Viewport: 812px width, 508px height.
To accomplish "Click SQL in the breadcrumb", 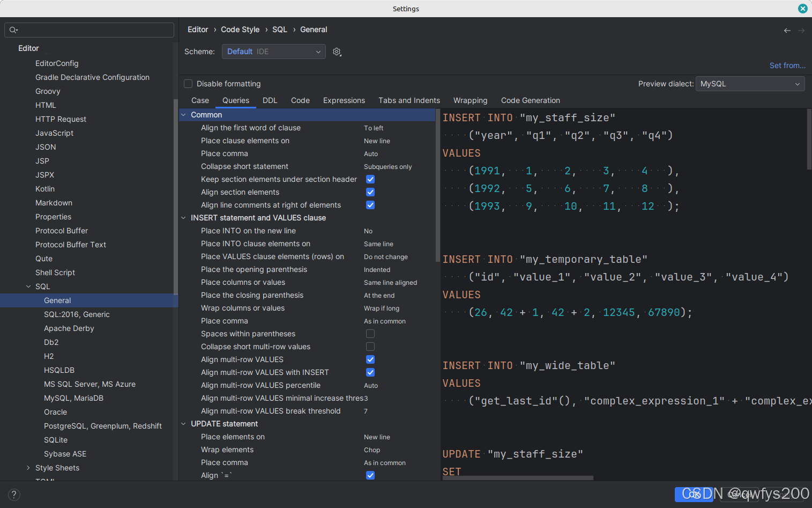I will 280,30.
